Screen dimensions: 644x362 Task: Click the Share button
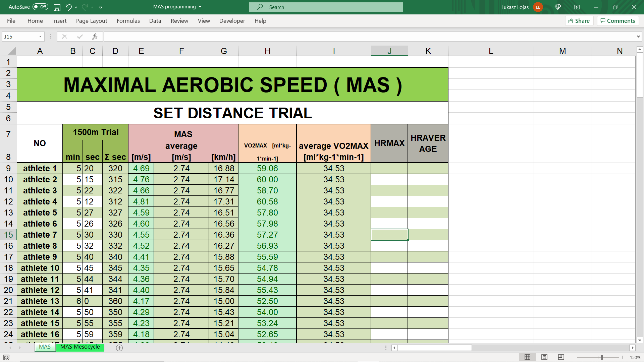[579, 21]
